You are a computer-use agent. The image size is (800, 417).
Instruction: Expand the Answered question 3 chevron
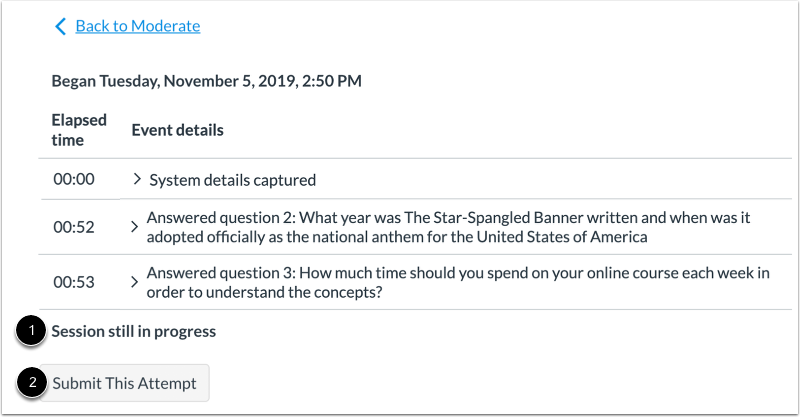coord(135,282)
